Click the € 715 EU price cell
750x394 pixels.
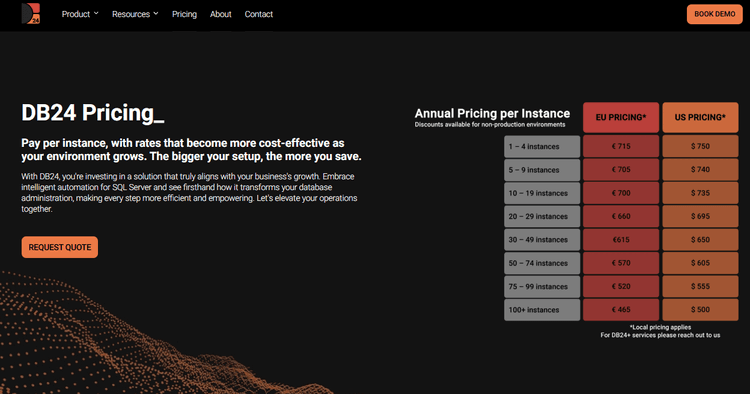[x=621, y=146]
